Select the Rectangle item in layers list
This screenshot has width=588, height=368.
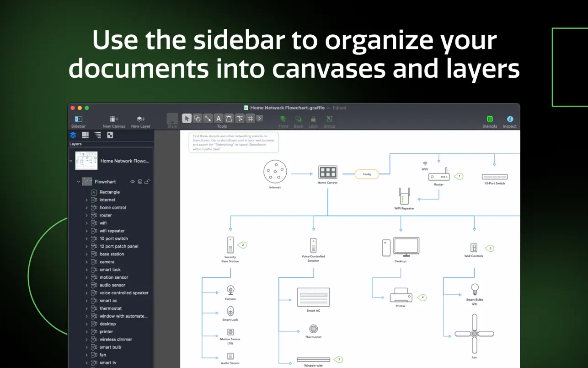(x=110, y=192)
